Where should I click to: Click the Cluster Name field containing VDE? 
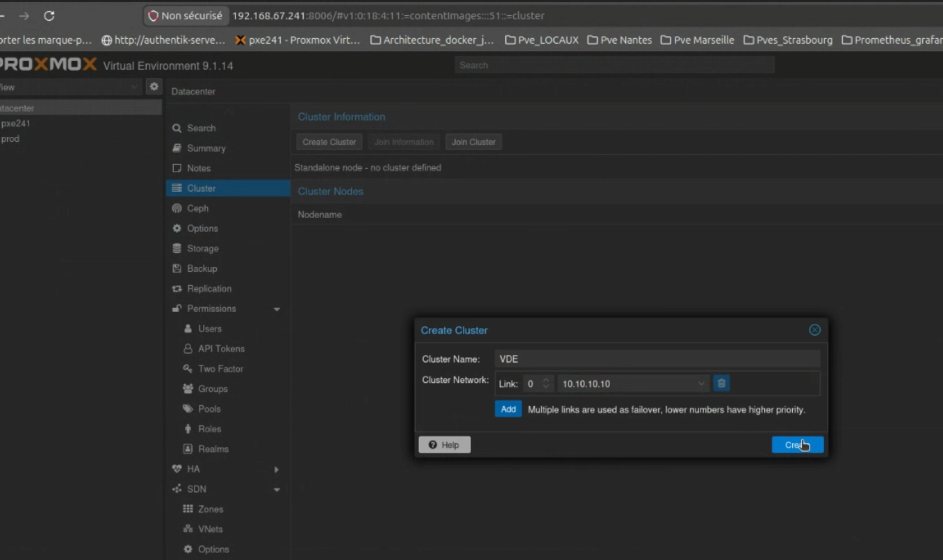657,359
